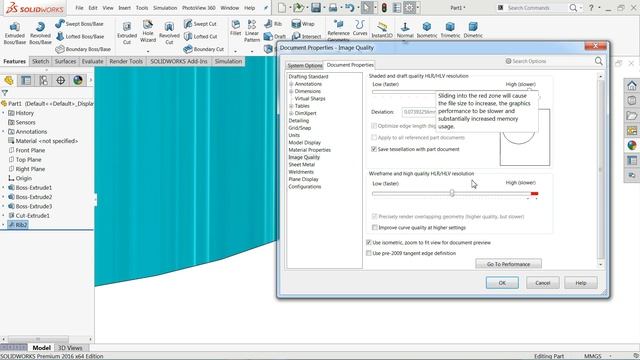Open the Curves tool
This screenshot has width=640, height=360.
pos(360,28)
